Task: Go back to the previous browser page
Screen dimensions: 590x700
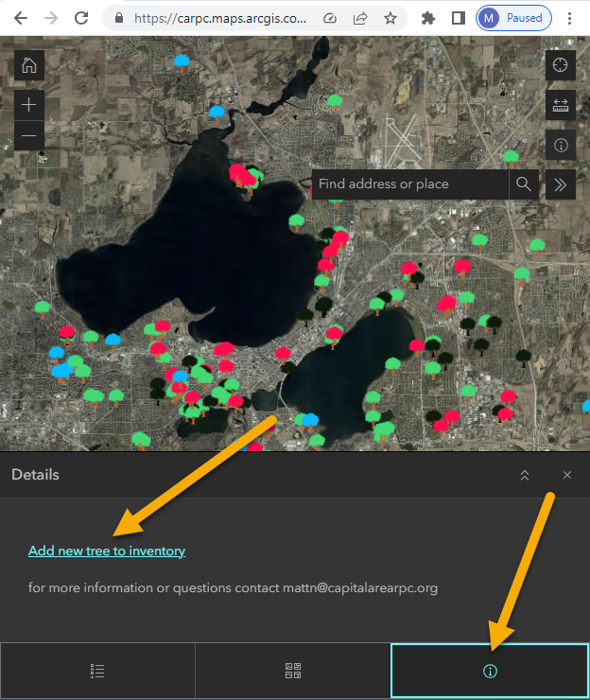Action: pyautogui.click(x=21, y=18)
